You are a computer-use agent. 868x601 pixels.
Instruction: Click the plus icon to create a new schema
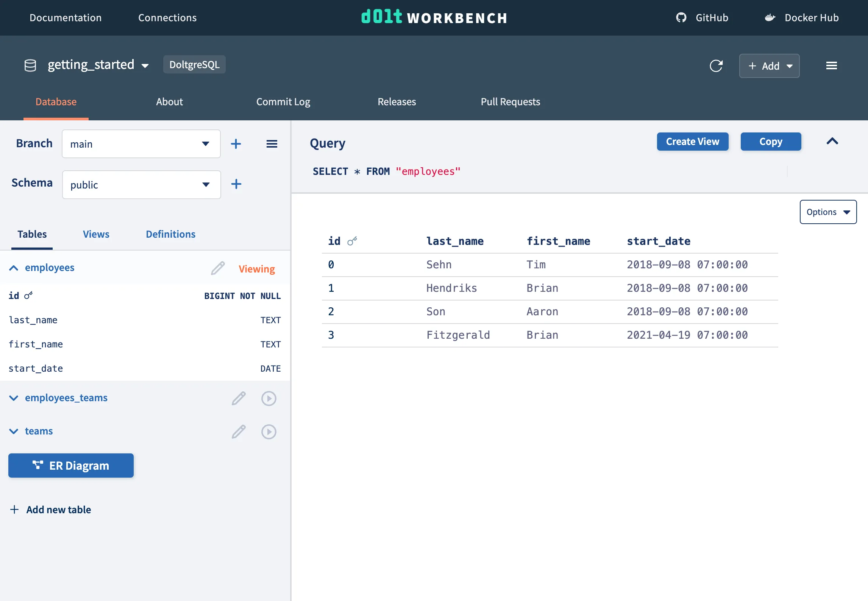pyautogui.click(x=236, y=184)
